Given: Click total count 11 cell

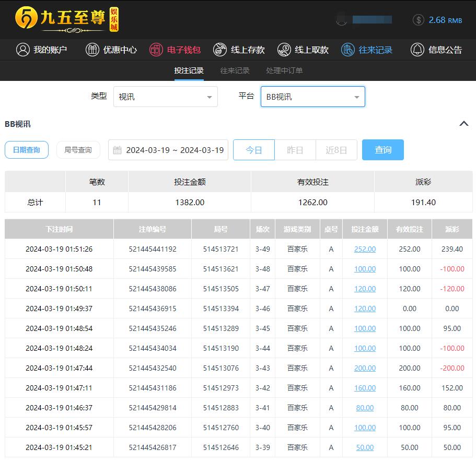Looking at the screenshot, I should click(x=97, y=203).
